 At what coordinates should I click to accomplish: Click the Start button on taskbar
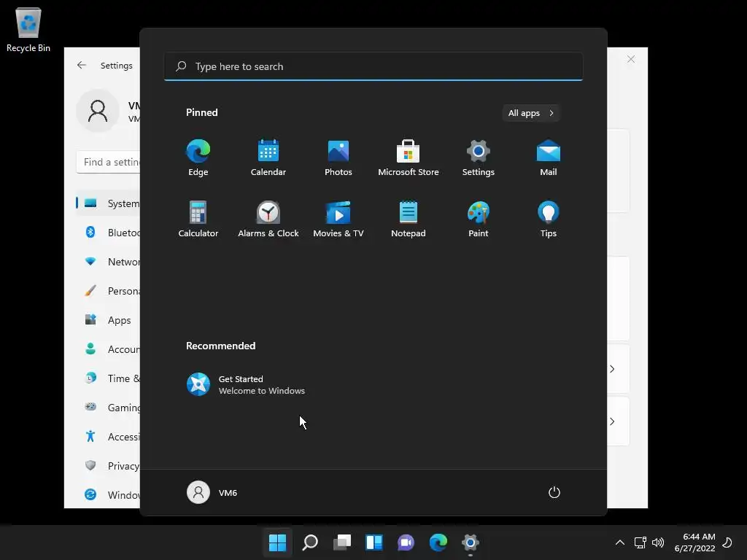[x=277, y=542]
